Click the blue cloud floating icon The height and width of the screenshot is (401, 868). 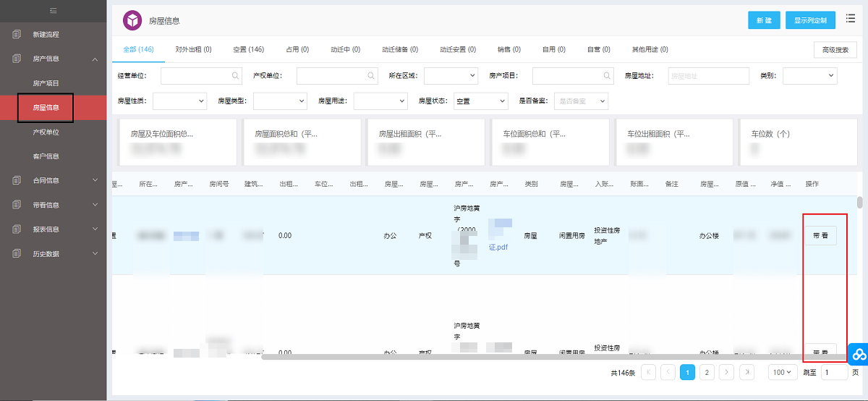[x=859, y=354]
